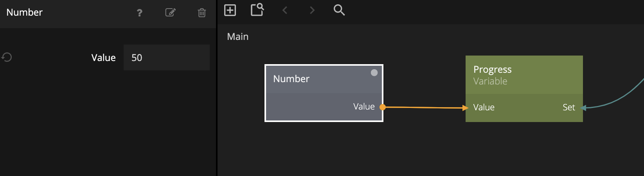Click the Set input on Progress node
Screen dimensions: 644x176
[x=569, y=108]
